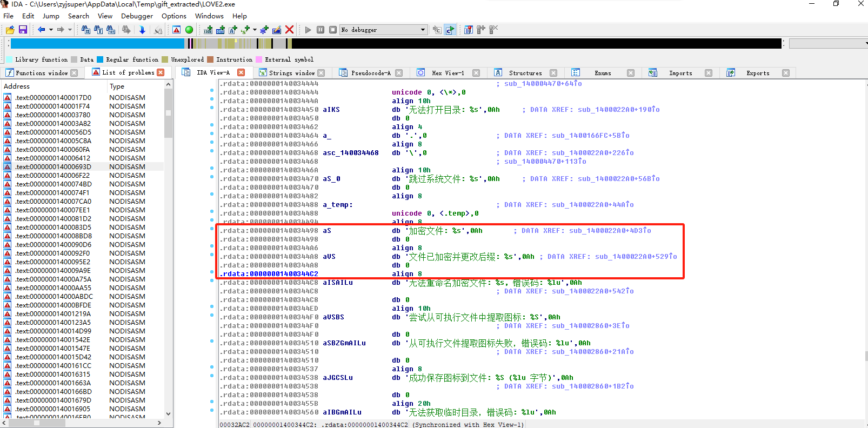Image resolution: width=868 pixels, height=428 pixels.
Task: Close the IDA View-A tab
Action: coord(241,72)
